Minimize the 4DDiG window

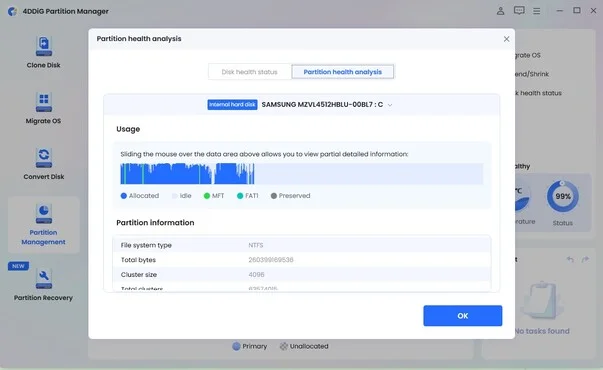point(560,11)
